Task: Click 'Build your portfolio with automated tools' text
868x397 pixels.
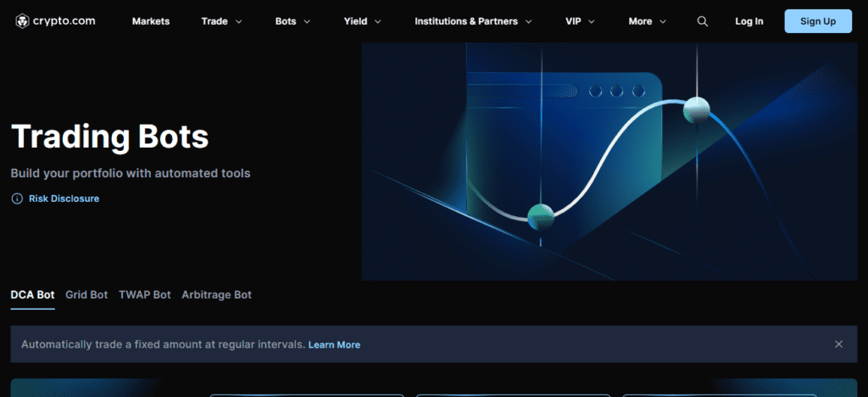Action: click(x=131, y=173)
